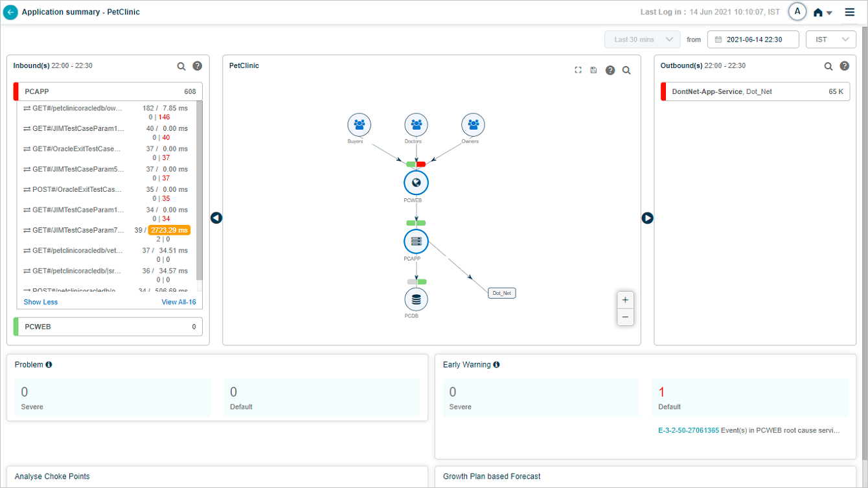Click the back arrow beside Application summary
This screenshot has width=868, height=488.
pos(10,12)
